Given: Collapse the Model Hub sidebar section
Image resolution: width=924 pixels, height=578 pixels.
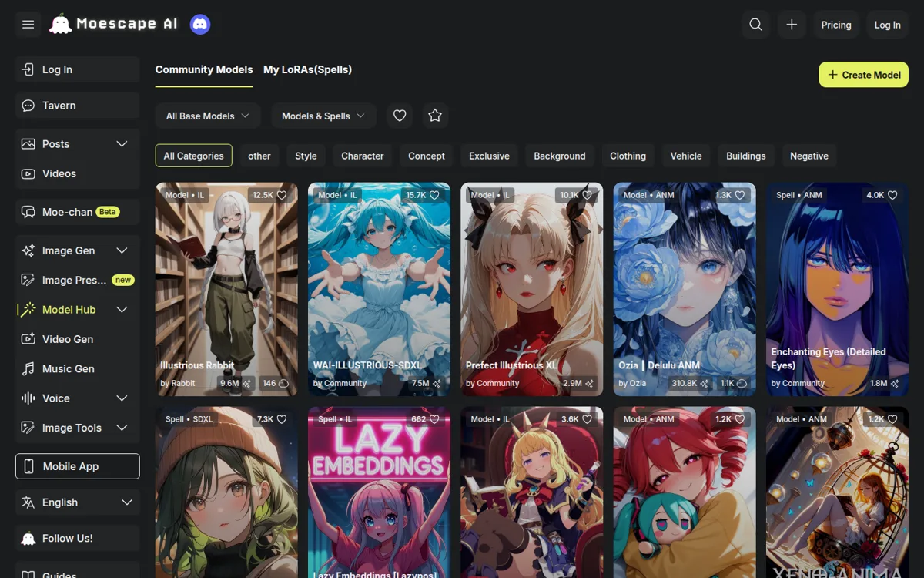Looking at the screenshot, I should [122, 310].
